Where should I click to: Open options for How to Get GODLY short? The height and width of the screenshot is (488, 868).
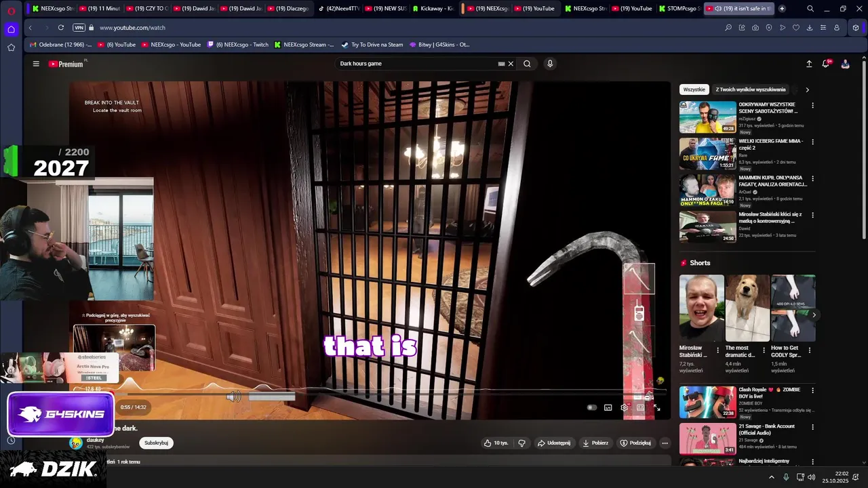point(809,350)
